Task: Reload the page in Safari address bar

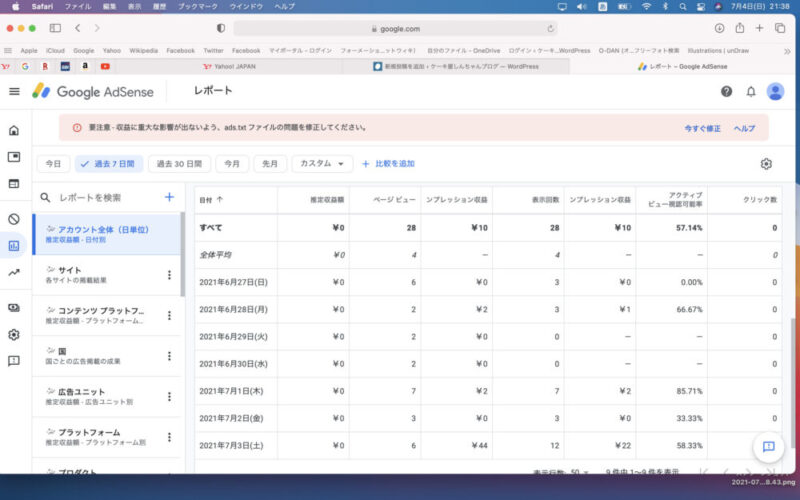Action: click(x=550, y=29)
